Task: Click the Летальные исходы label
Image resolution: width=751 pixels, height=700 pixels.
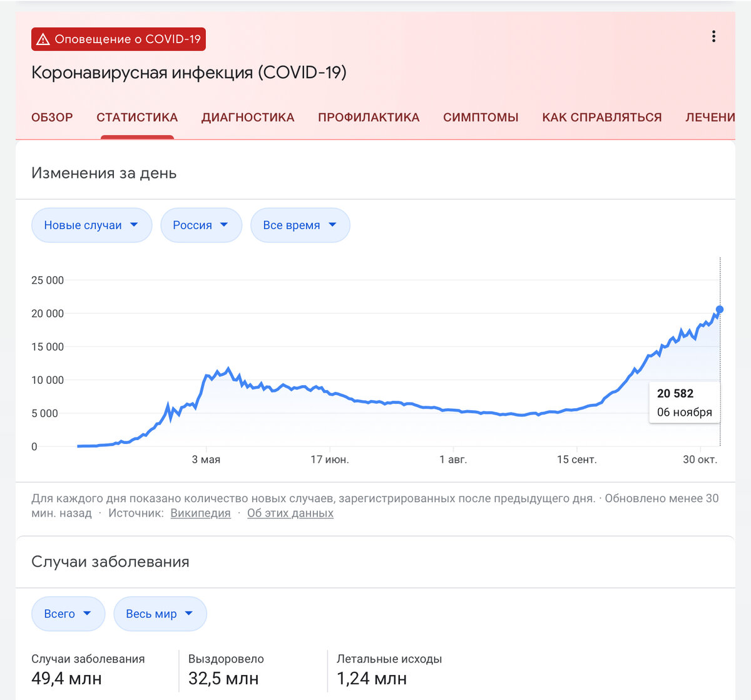Action: [389, 659]
